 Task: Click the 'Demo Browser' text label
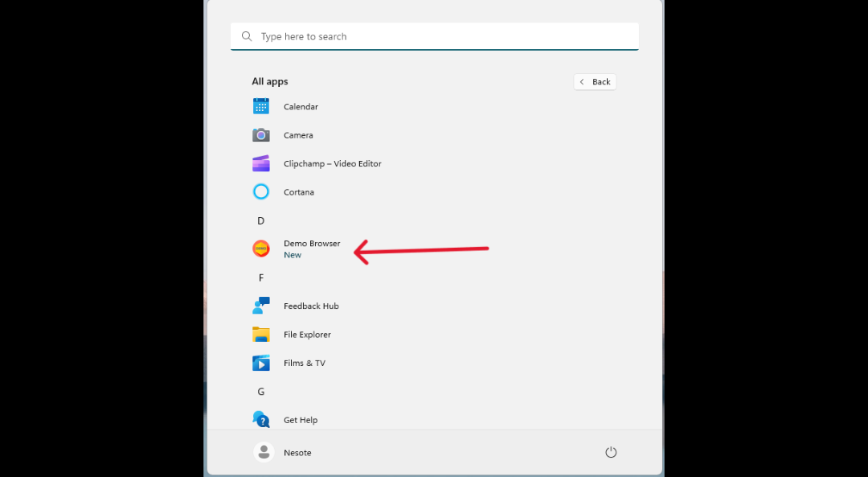coord(312,243)
